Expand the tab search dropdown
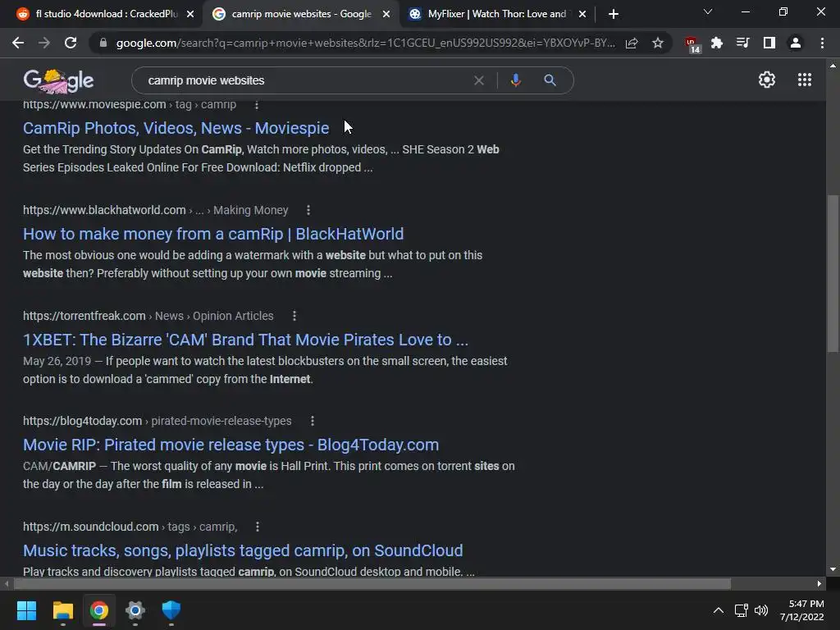 (708, 11)
